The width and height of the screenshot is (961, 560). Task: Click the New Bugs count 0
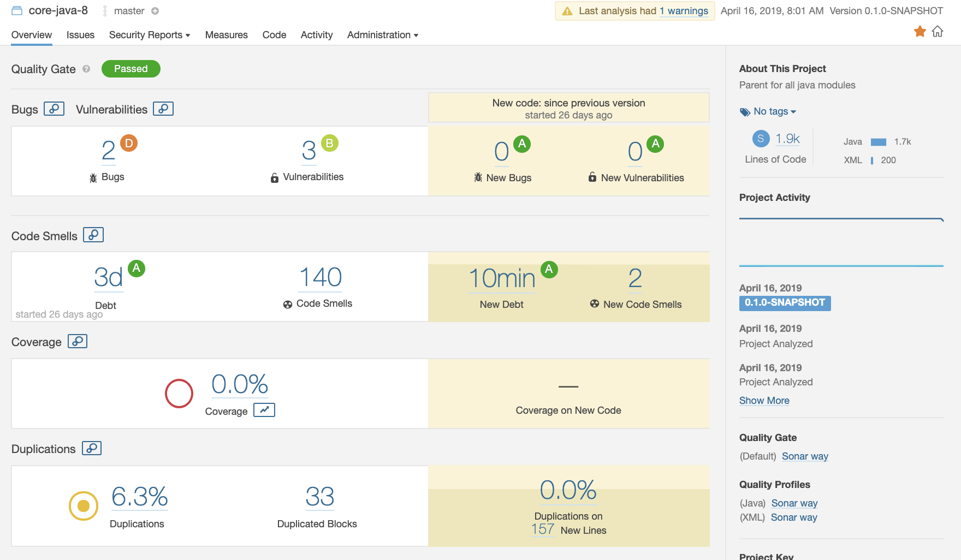[502, 152]
